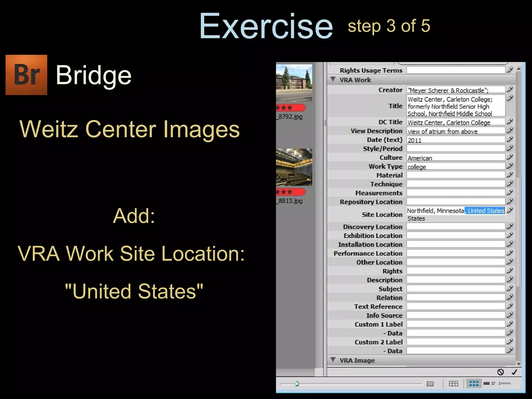Image resolution: width=532 pixels, height=399 pixels.
Task: Click the pencil icon beside View Description
Action: click(x=510, y=130)
